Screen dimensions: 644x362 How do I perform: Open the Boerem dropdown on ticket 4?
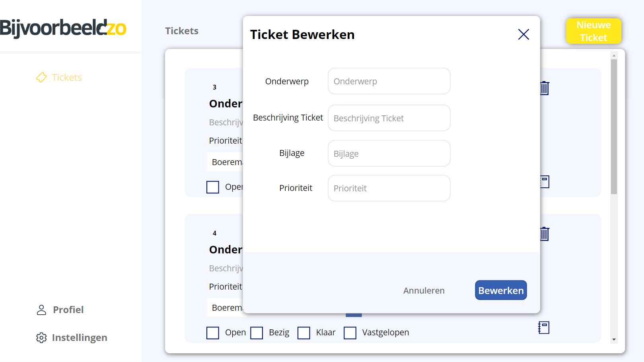(x=225, y=308)
